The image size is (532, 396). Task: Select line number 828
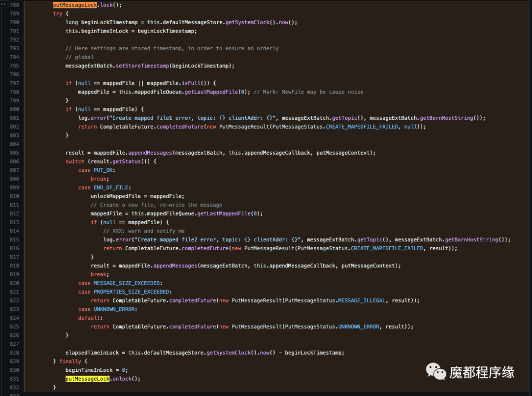(14, 353)
